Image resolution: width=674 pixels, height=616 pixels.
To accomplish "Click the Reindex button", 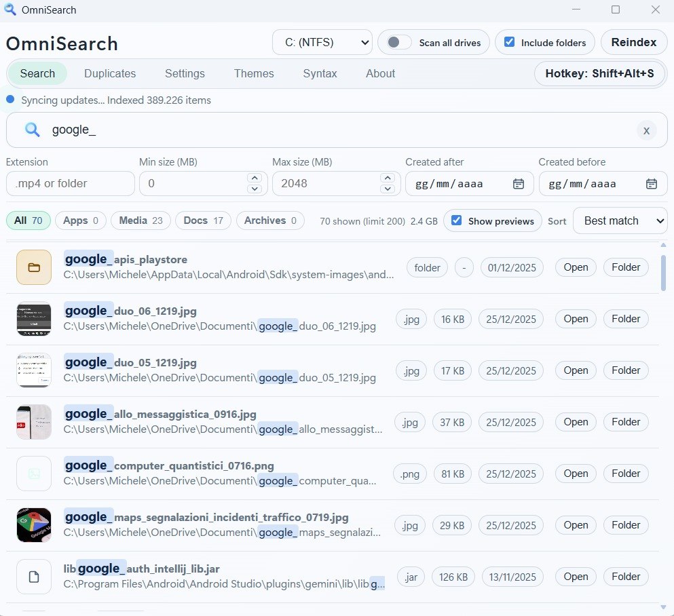I will 633,41.
